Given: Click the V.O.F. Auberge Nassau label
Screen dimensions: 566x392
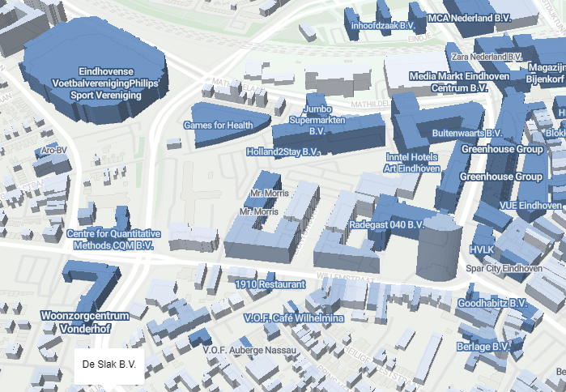Looking at the screenshot, I should coord(249,350).
